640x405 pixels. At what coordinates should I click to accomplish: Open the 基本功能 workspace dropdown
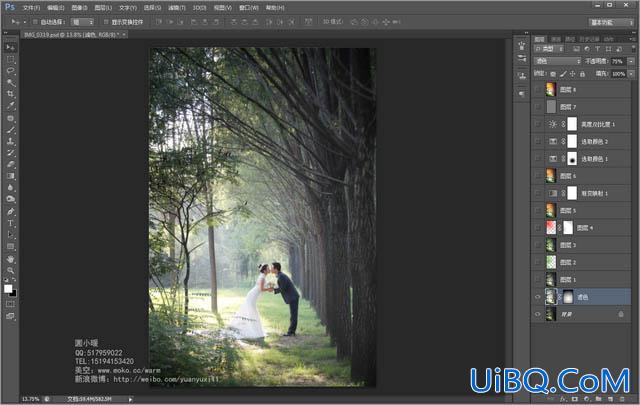611,22
